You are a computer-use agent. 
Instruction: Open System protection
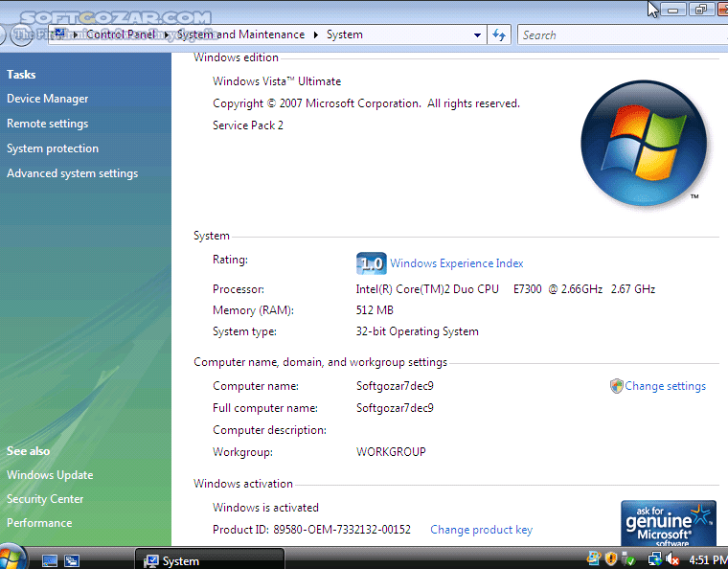click(x=53, y=148)
